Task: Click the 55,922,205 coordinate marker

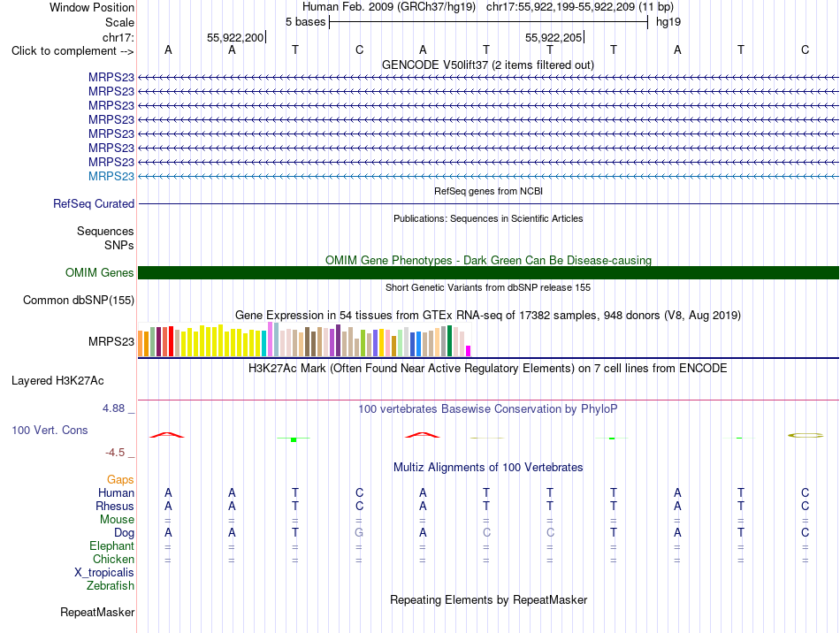Action: 554,37
